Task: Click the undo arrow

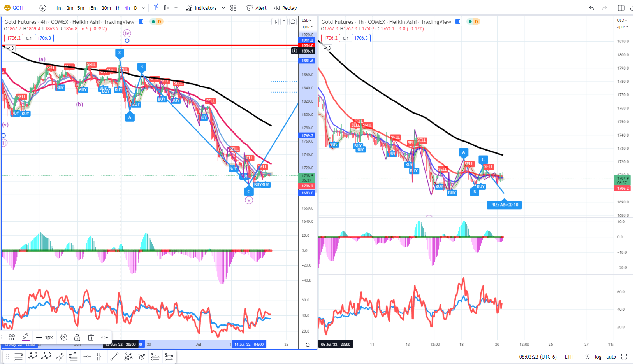Action: coord(591,8)
